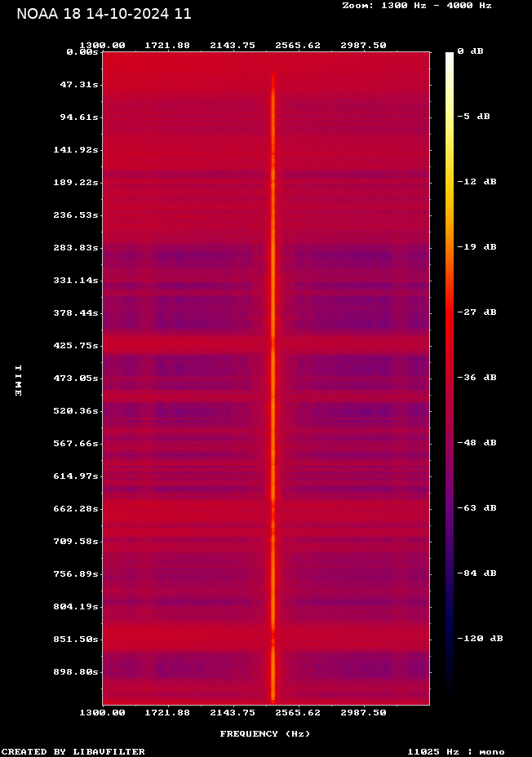
Task: Click the NOAA 18 14-10-2024 title text
Action: 104,14
